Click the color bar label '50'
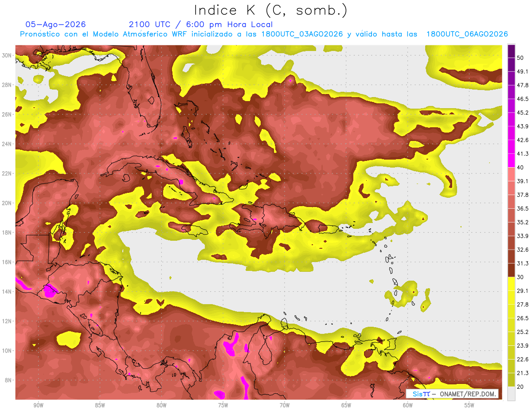Viewport: 532px width, 411px height. pos(521,58)
